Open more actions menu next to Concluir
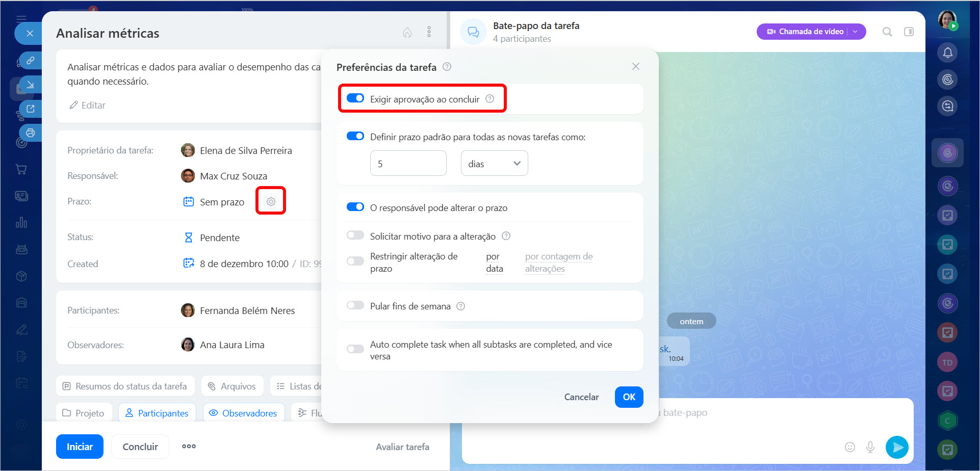The height and width of the screenshot is (471, 980). tap(189, 447)
